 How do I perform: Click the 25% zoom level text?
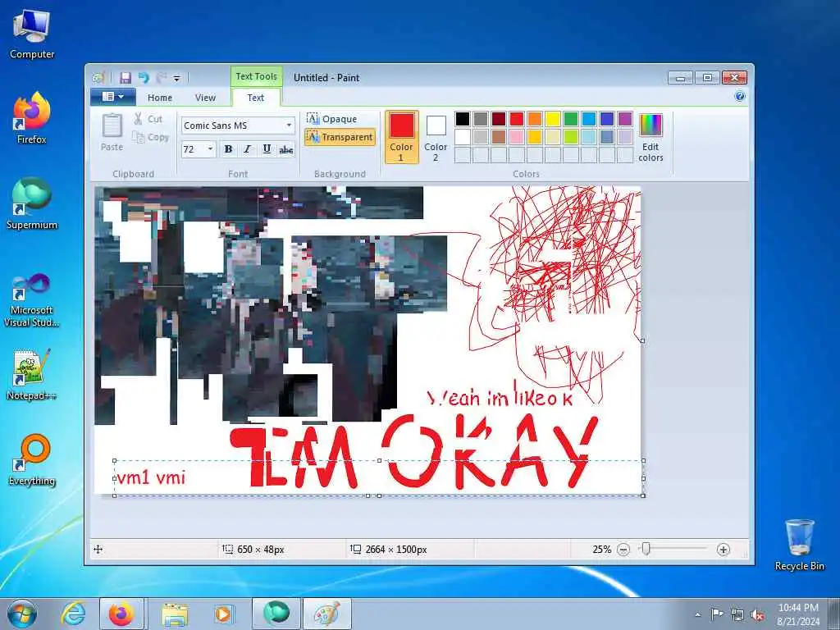point(601,550)
